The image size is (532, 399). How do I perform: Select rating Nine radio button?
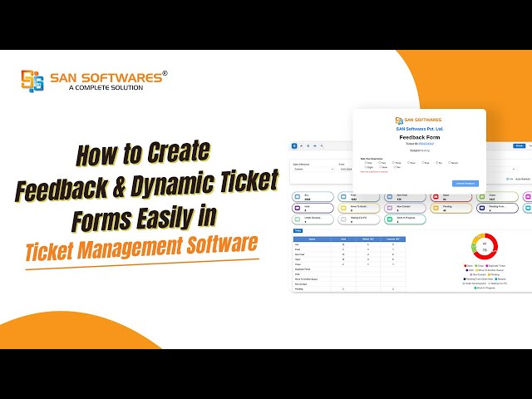(381, 167)
